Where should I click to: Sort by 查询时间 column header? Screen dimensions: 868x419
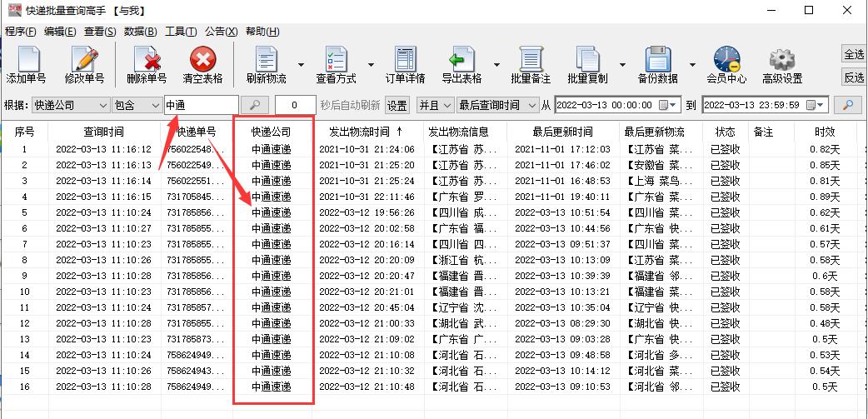[104, 132]
